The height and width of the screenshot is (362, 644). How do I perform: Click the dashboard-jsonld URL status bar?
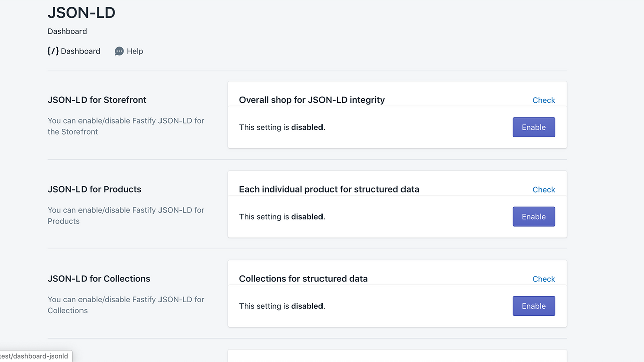point(35,356)
